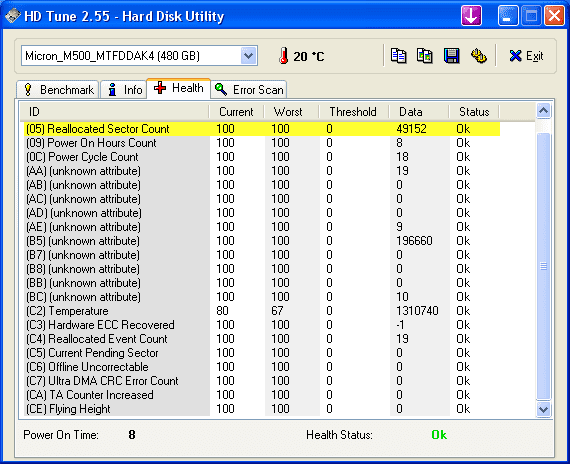Click the Data column header
Viewport: 570px width, 464px height.
point(419,112)
